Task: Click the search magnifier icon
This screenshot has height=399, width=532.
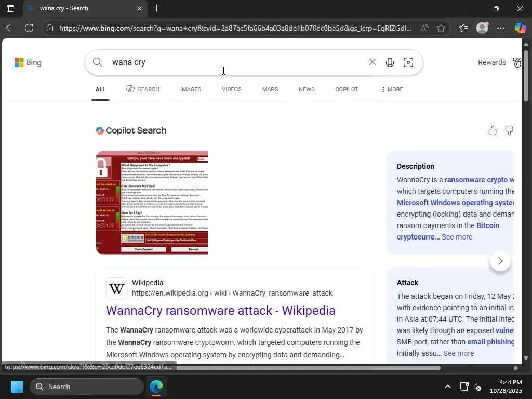Action: pos(97,62)
